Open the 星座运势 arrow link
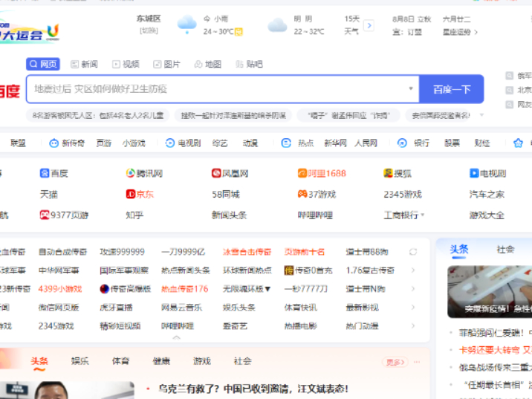 click(x=461, y=32)
